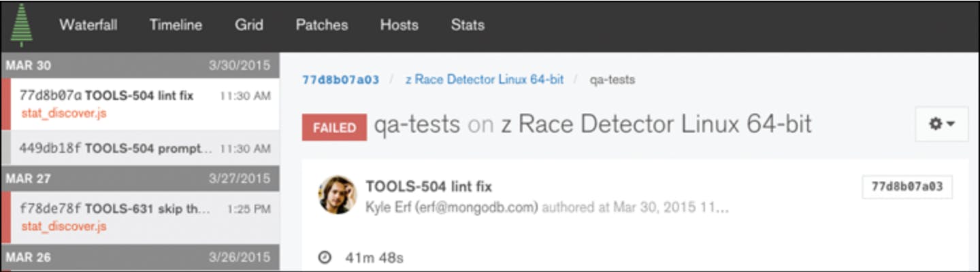980x272 pixels.
Task: Click the 77d8b07a03 commit hash badge
Action: coord(906,187)
